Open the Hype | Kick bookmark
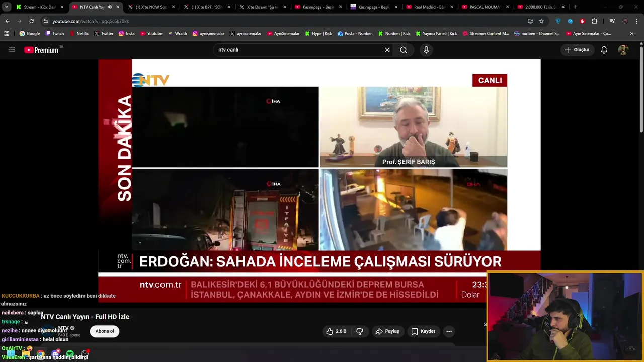This screenshot has height=362, width=644. pos(318,34)
